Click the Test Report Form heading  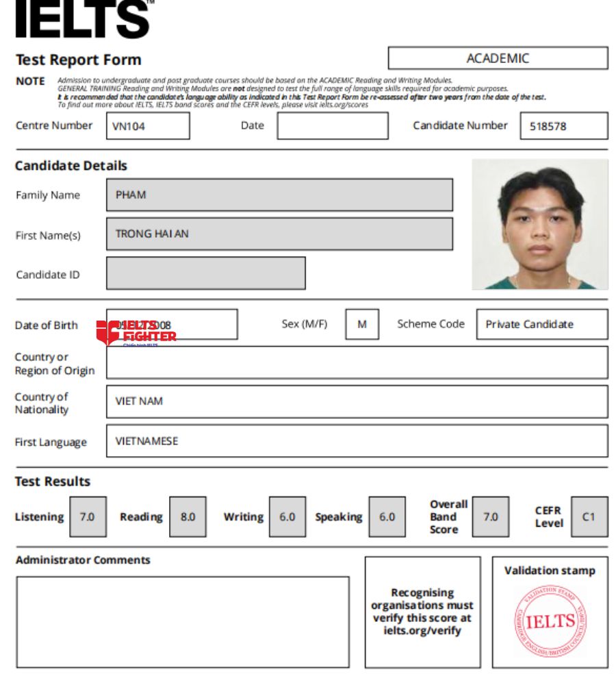click(79, 60)
